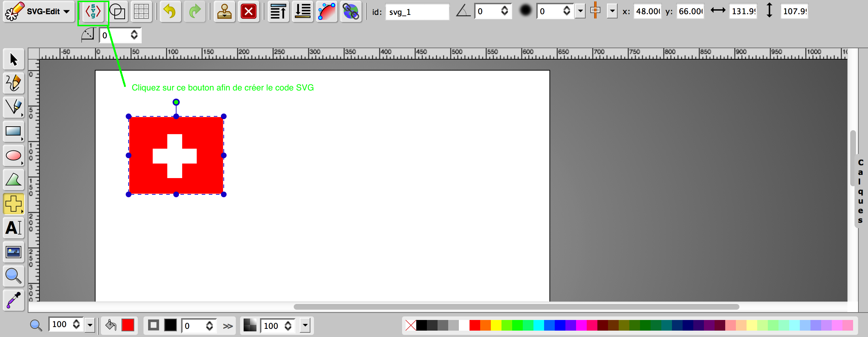Click the opacity gradient icon

click(250, 325)
